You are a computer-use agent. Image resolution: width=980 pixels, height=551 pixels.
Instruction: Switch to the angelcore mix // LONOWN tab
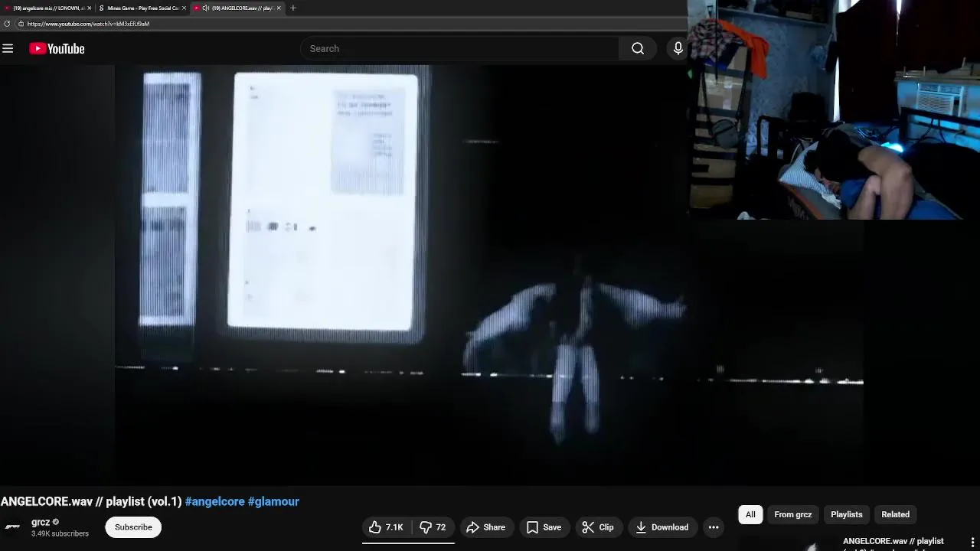coord(47,8)
